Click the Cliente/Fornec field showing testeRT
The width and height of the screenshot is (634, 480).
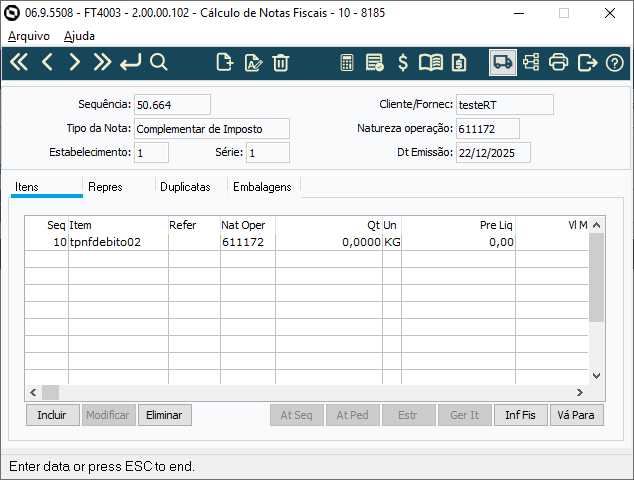505,105
